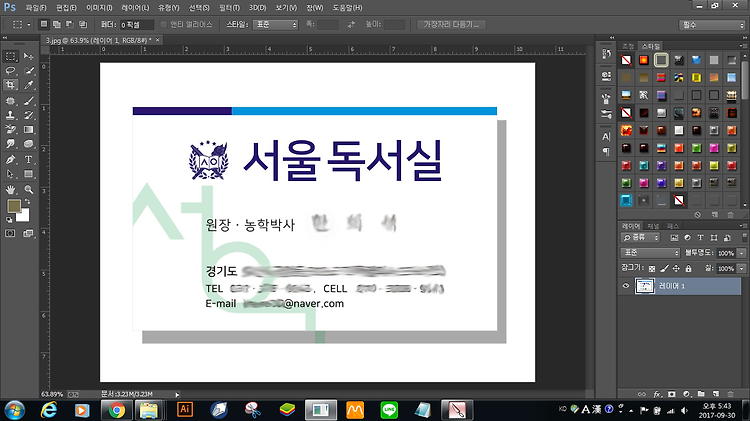750x421 pixels.
Task: Open the workspace switcher 필수 dropdown
Action: 712,25
